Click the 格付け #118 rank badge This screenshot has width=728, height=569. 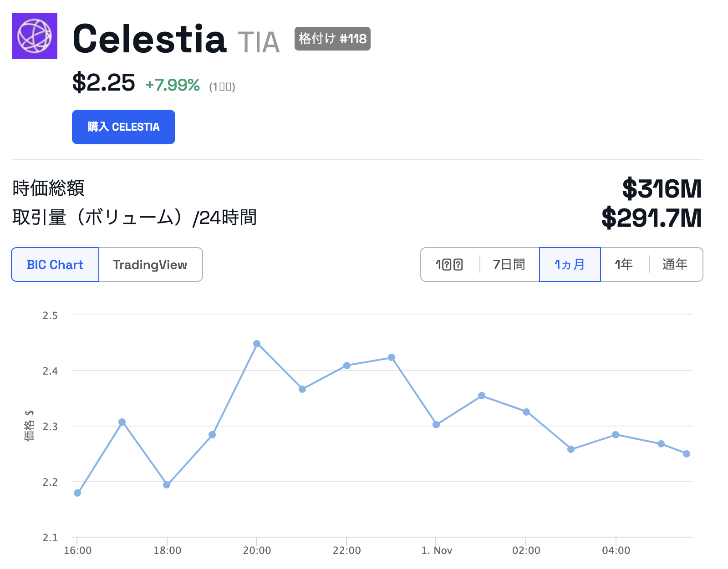click(x=332, y=39)
